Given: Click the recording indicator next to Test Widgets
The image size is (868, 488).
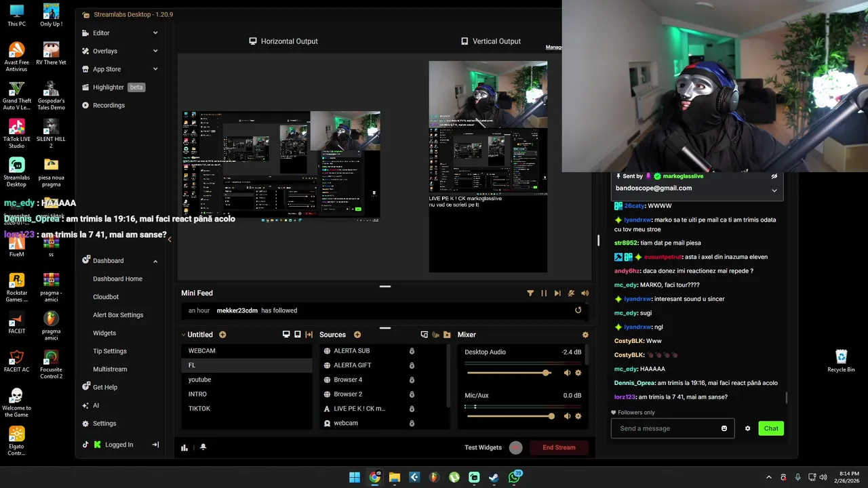Looking at the screenshot, I should point(516,447).
